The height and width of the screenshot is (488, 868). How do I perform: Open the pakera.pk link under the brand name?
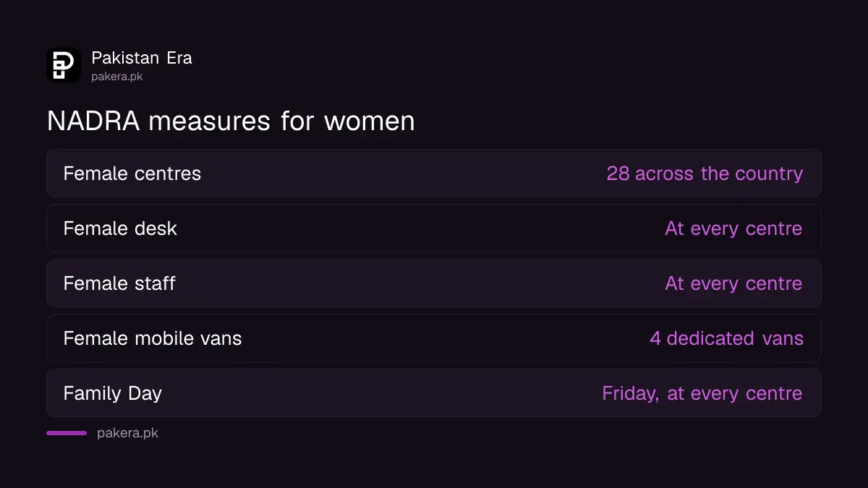click(117, 77)
